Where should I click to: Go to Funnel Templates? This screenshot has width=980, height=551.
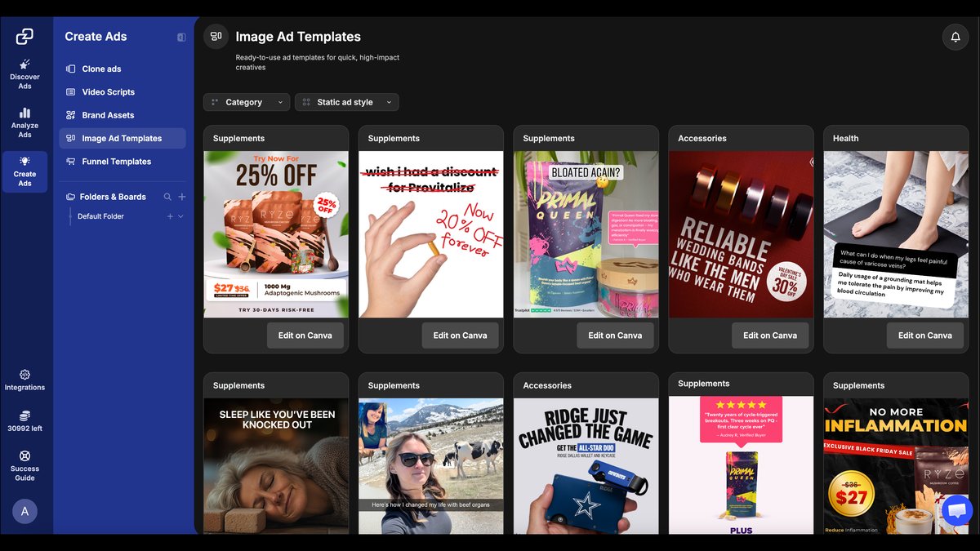[122, 162]
